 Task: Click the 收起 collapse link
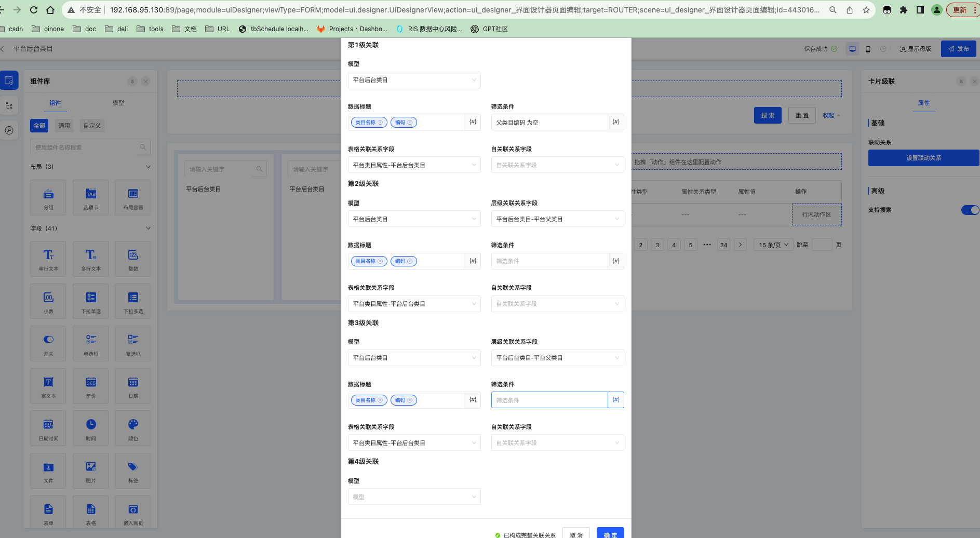[831, 115]
